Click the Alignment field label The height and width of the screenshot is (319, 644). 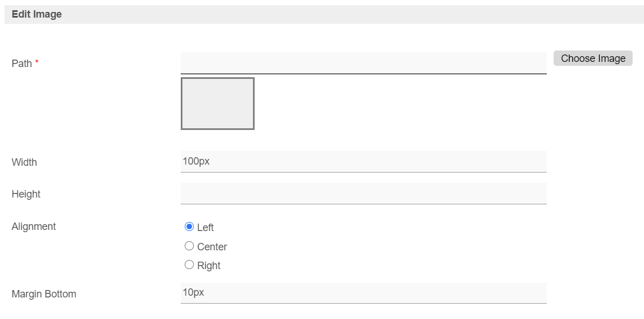point(34,226)
